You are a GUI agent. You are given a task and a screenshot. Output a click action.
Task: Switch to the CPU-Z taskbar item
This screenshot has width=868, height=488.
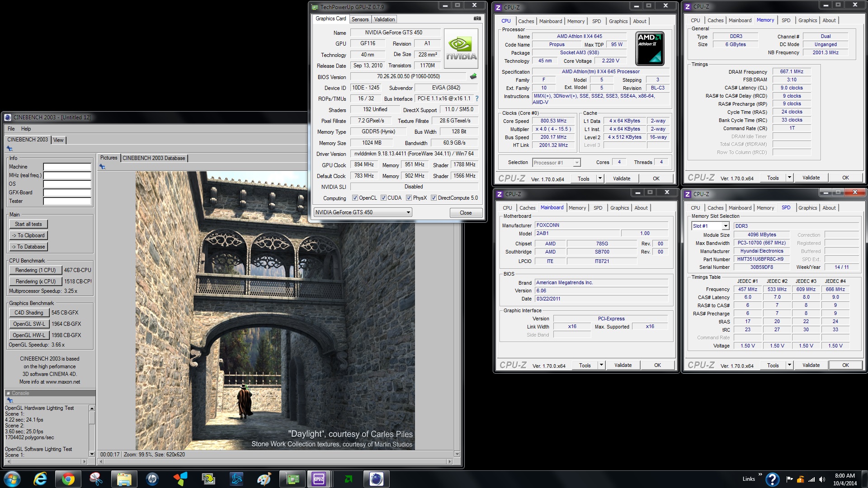(x=319, y=479)
